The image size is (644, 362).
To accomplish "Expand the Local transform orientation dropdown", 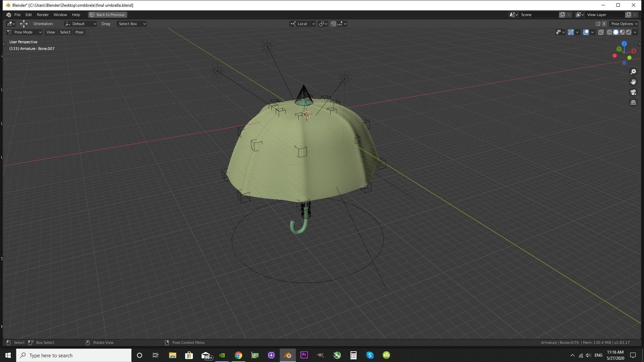I will click(x=303, y=24).
